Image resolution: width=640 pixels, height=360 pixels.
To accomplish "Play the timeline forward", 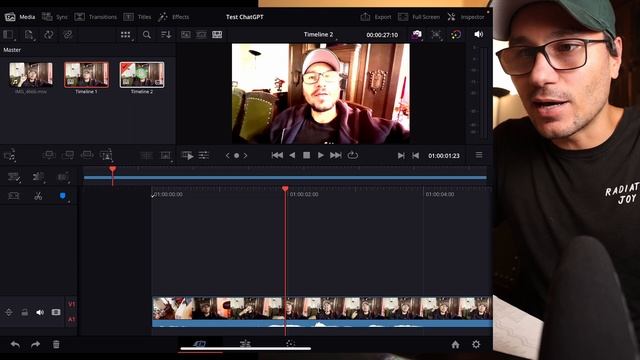I will click(321, 156).
